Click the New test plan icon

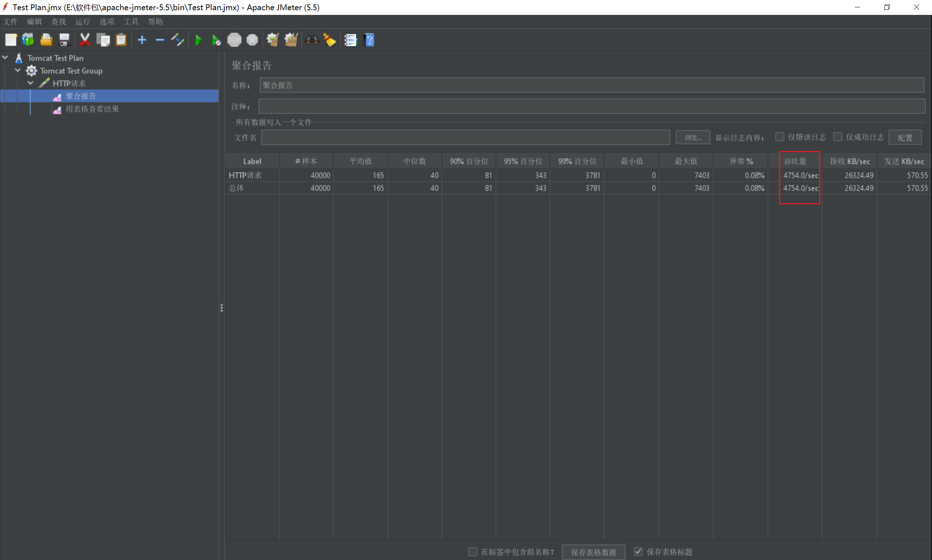coord(11,40)
